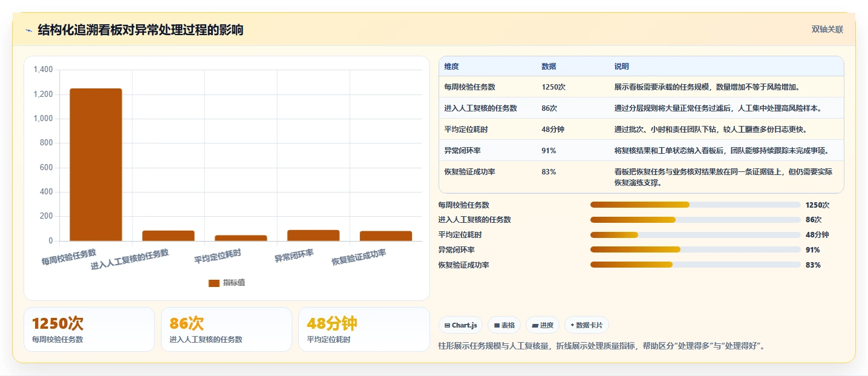Click the 1,200 y-axis label
868x376 pixels.
[43, 94]
